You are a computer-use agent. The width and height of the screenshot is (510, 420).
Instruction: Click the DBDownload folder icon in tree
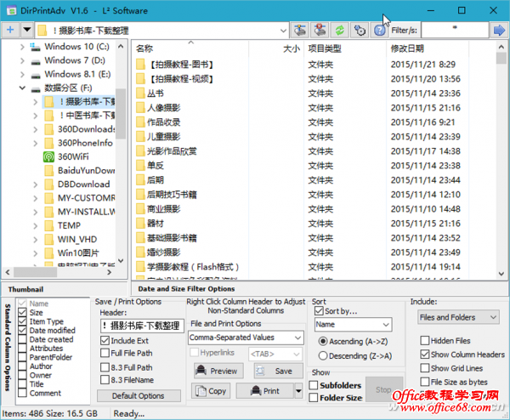48,184
